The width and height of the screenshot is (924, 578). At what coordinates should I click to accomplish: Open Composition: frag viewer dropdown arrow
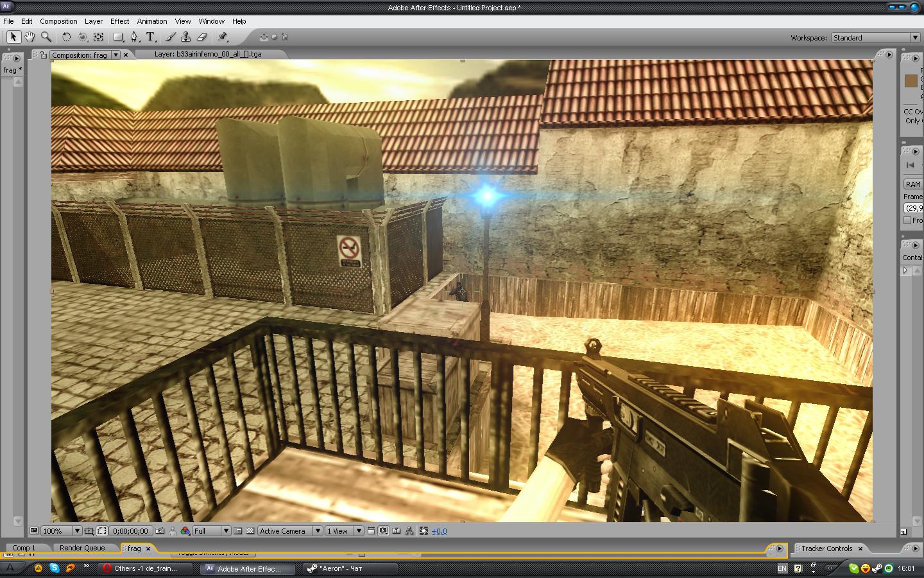[x=116, y=55]
